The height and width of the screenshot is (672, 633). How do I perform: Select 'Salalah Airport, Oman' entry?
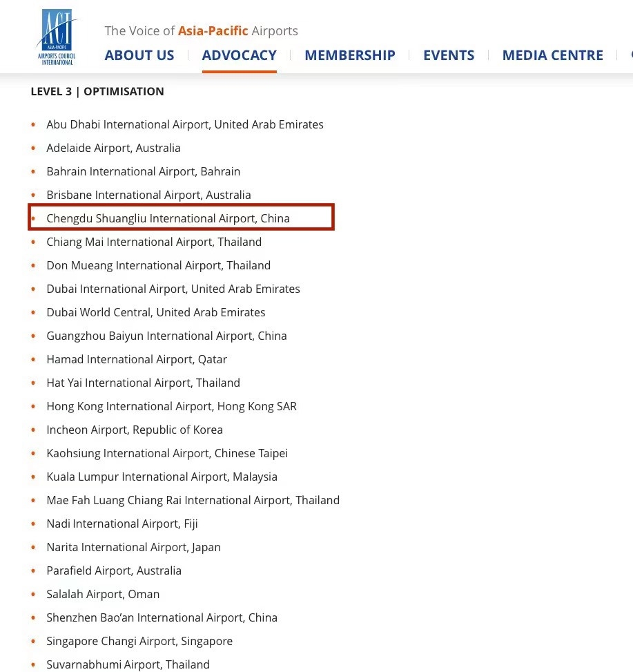click(103, 594)
